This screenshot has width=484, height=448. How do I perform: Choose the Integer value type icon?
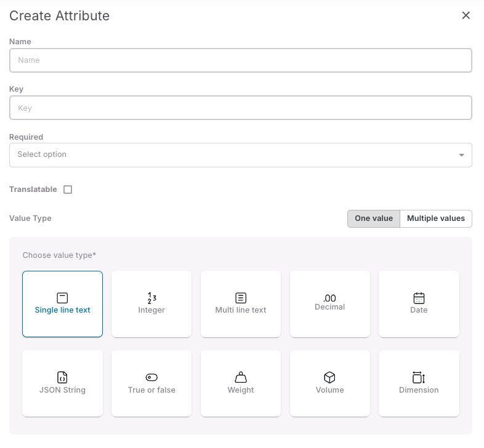click(x=151, y=298)
